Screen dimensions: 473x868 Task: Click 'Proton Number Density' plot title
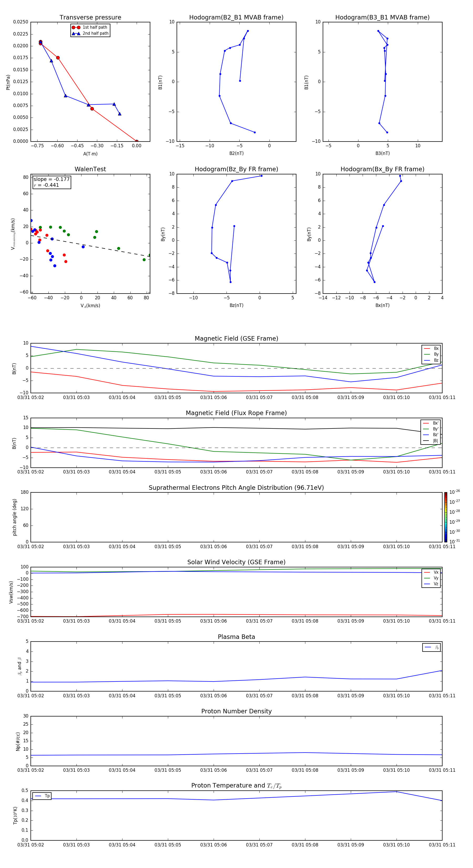[236, 711]
